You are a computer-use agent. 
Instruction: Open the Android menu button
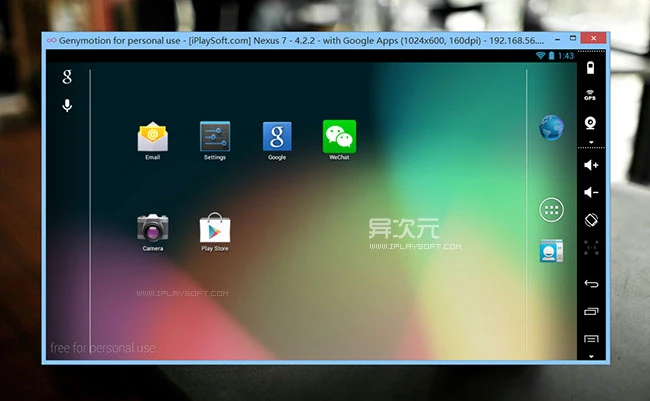point(591,339)
